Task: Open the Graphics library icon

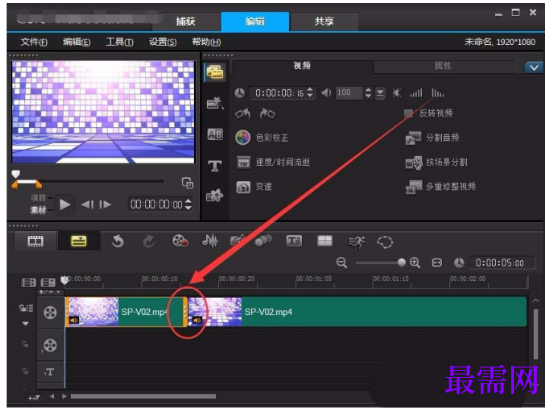Action: pos(215,195)
